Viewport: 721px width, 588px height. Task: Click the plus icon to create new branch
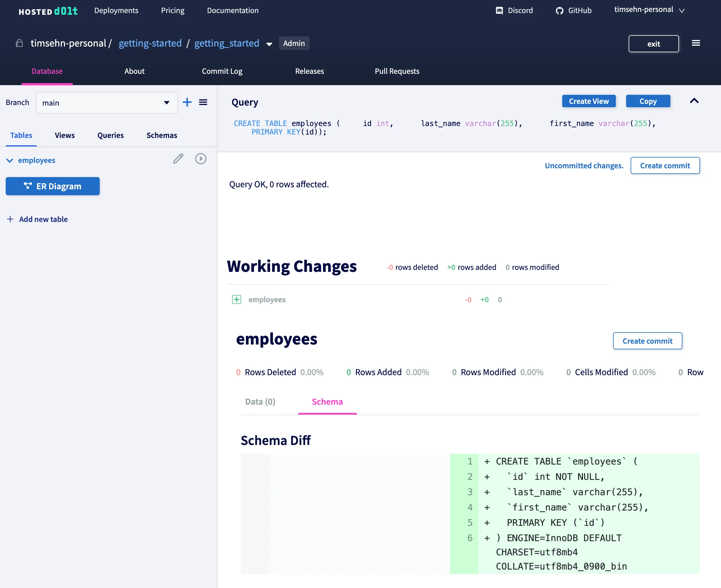pyautogui.click(x=187, y=102)
